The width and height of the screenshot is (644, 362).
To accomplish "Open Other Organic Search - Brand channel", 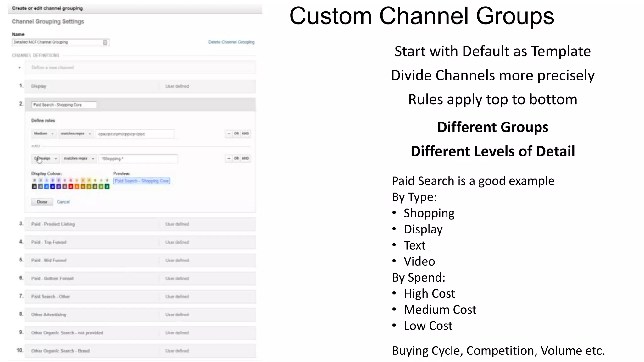I will click(x=140, y=351).
